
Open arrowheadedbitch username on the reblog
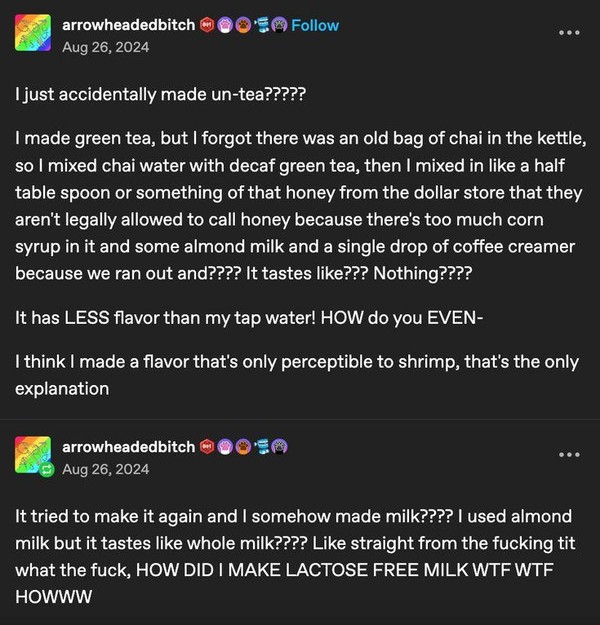(128, 447)
